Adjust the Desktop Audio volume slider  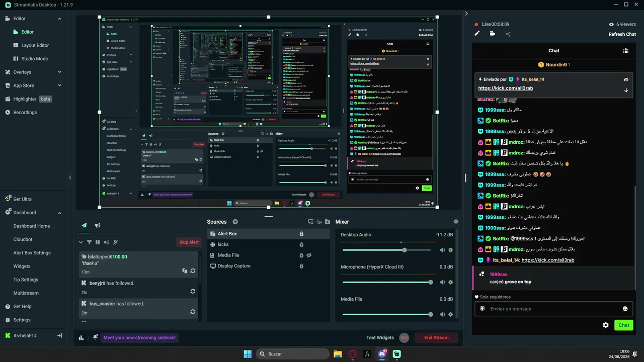coord(386,250)
